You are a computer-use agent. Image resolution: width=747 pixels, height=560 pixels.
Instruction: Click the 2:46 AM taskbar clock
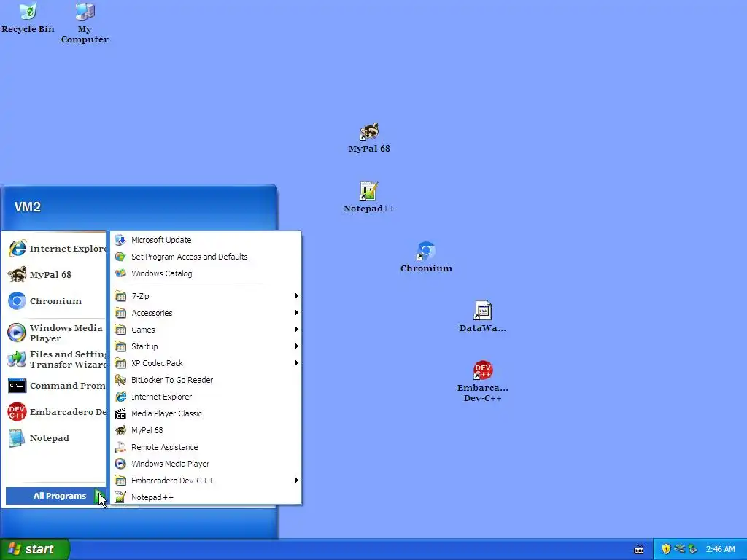click(720, 549)
